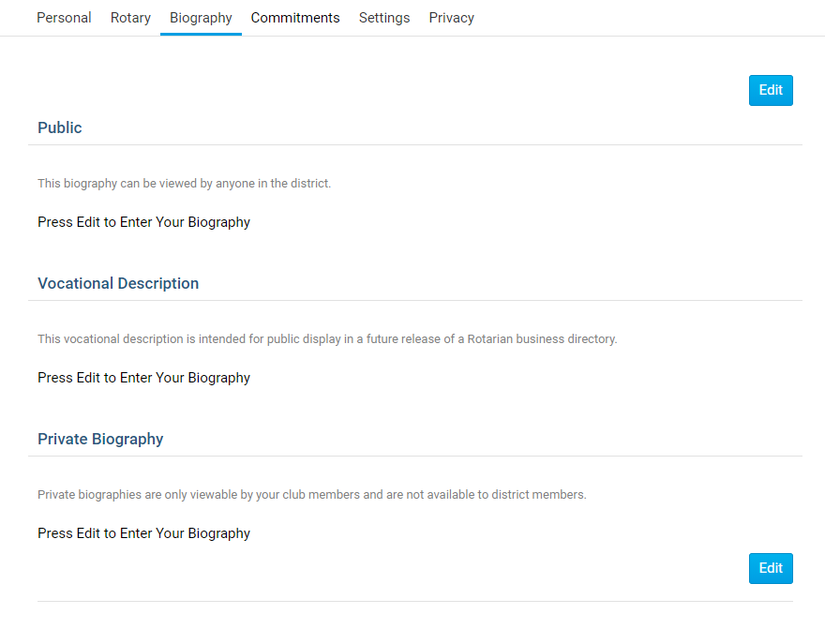Select the vocational description Rotarian business directory note
Image resolution: width=825 pixels, height=644 pixels.
(327, 339)
